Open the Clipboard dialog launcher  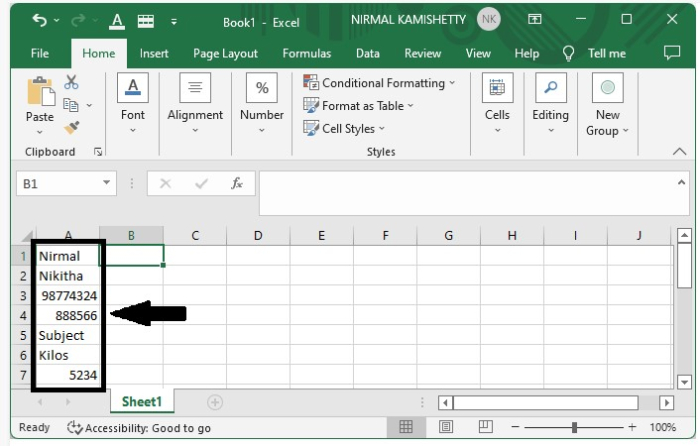pyautogui.click(x=98, y=152)
